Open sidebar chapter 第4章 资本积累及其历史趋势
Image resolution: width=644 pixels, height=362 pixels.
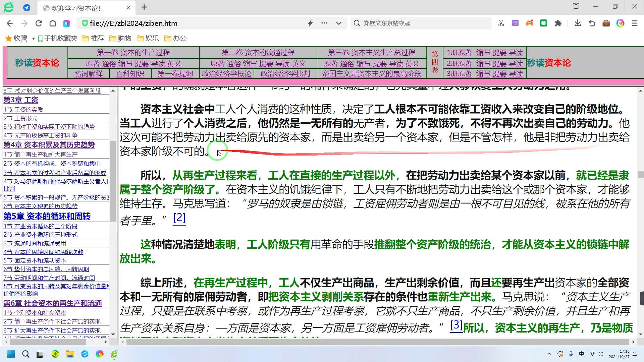coord(49,145)
